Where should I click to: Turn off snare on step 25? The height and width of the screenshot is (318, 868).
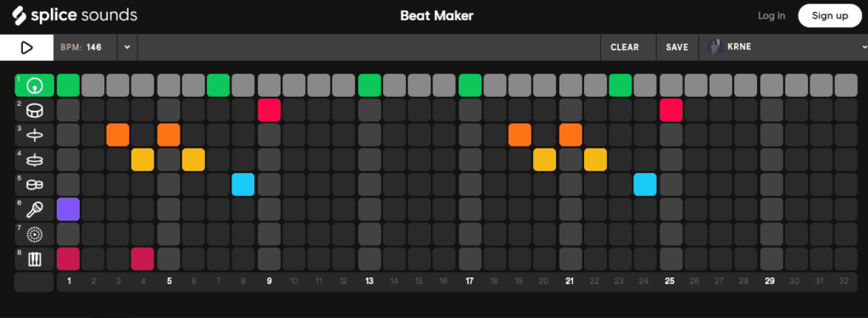tap(671, 110)
